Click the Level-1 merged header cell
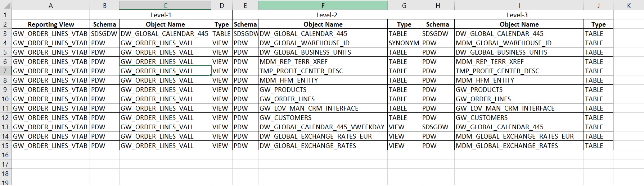Image resolution: width=644 pixels, height=186 pixels. [x=161, y=15]
